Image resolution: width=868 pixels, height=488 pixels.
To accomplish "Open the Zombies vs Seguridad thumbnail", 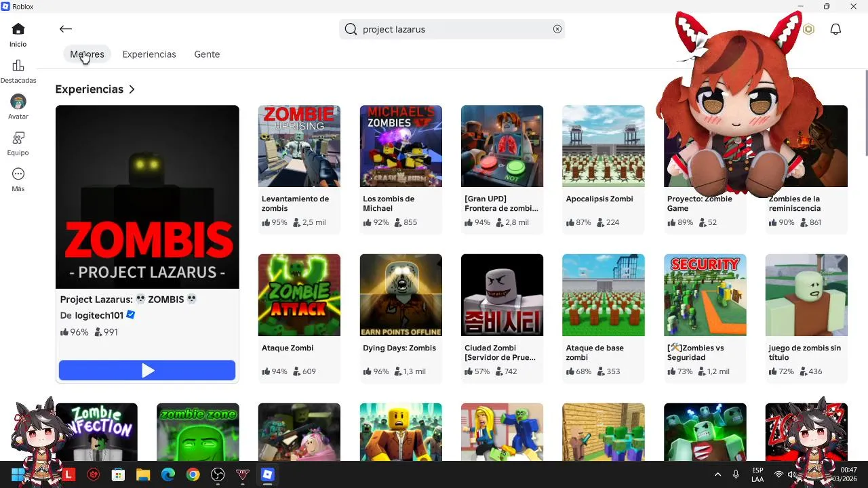I will pos(705,295).
